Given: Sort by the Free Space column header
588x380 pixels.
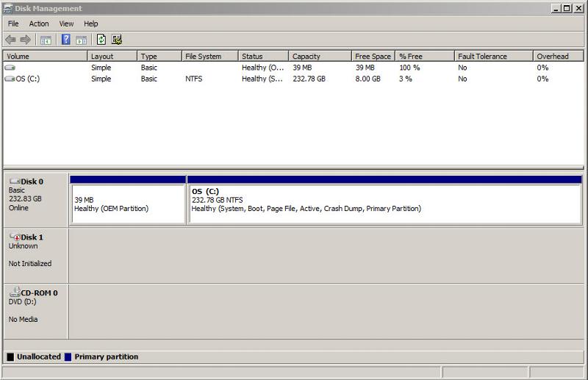Looking at the screenshot, I should pos(373,57).
